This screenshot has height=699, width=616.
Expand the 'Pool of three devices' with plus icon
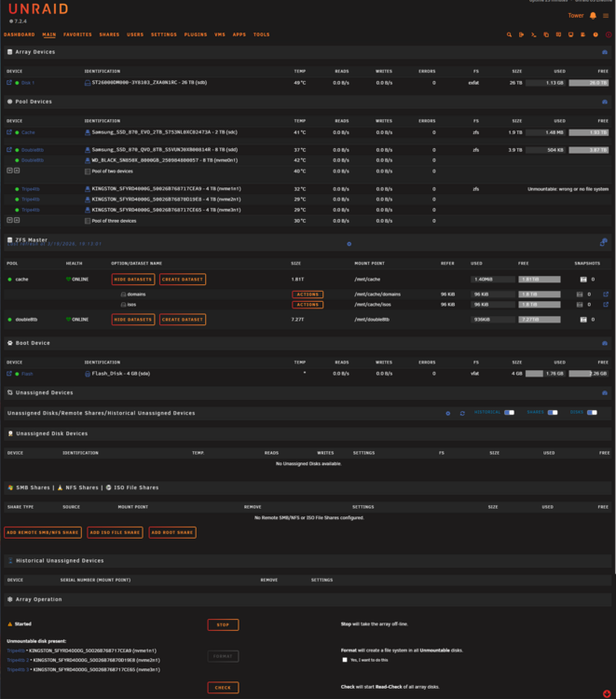(17, 220)
